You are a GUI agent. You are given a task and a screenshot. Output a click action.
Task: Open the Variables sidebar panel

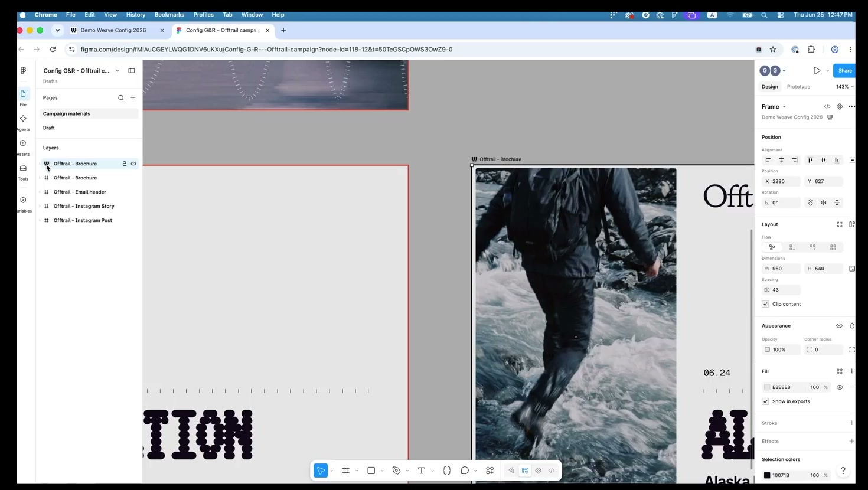click(23, 204)
